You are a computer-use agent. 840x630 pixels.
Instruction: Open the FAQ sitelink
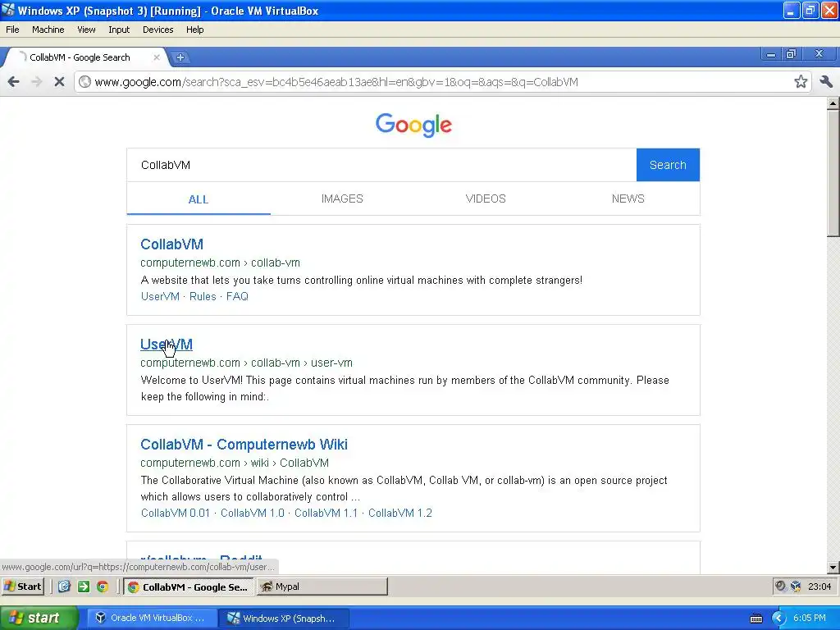point(237,296)
